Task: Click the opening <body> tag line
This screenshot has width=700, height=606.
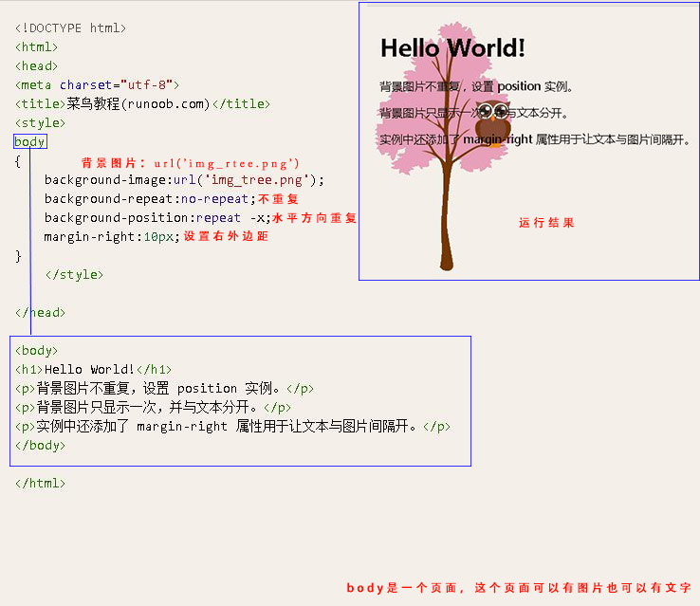Action: (37, 350)
